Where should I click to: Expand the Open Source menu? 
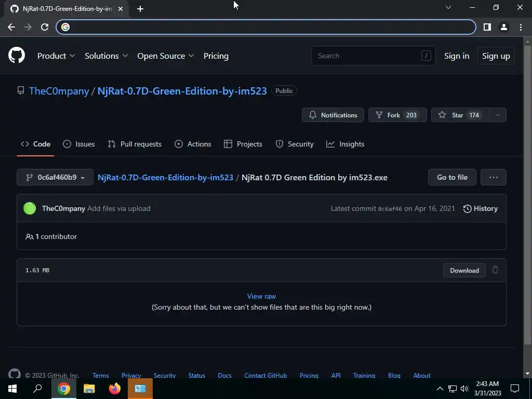[x=166, y=56]
